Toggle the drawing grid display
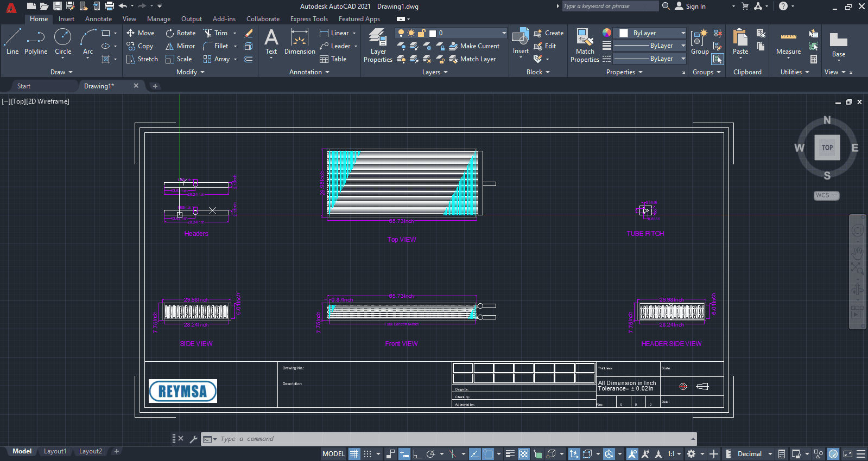 click(x=354, y=454)
